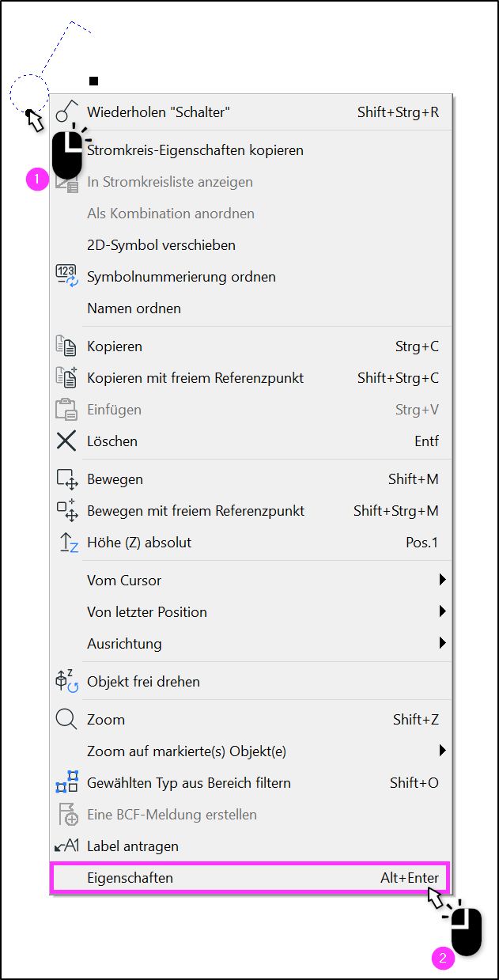The image size is (499, 980).
Task: Click the Objekt frei drehen icon
Action: point(66,681)
